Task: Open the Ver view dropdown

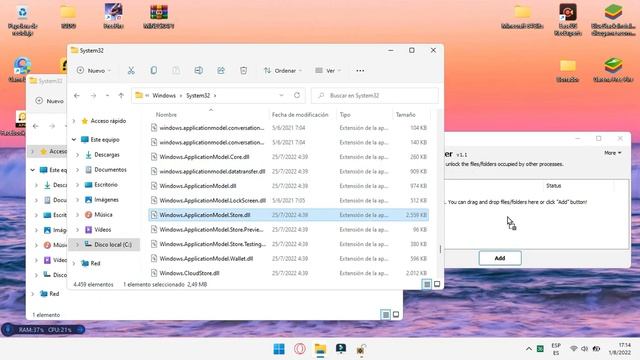Action: [328, 71]
